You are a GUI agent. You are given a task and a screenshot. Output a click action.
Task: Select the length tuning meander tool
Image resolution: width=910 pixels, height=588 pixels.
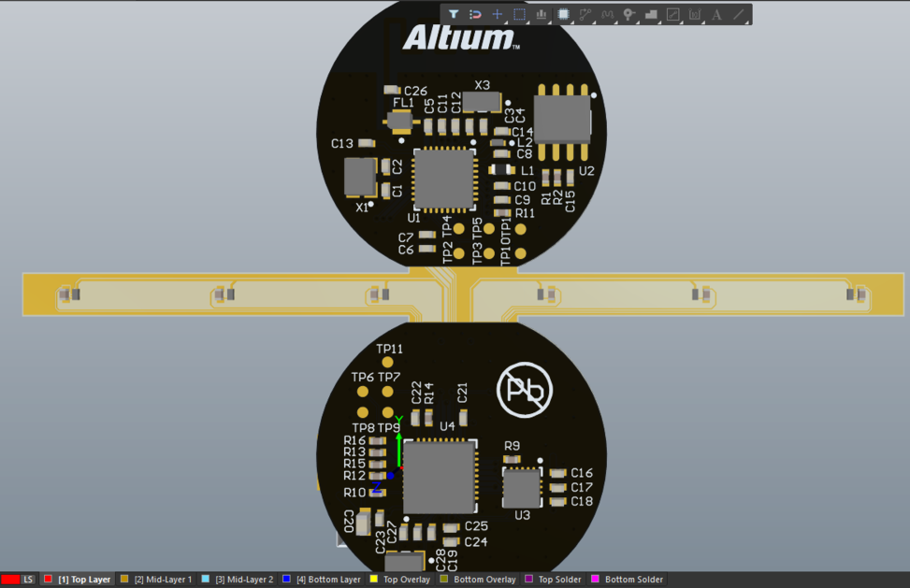pyautogui.click(x=607, y=15)
